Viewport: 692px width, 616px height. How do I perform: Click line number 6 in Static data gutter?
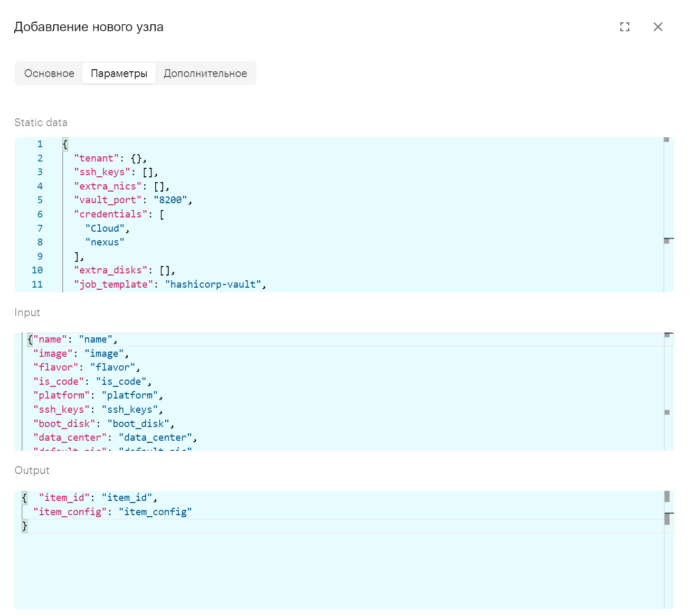pos(40,214)
